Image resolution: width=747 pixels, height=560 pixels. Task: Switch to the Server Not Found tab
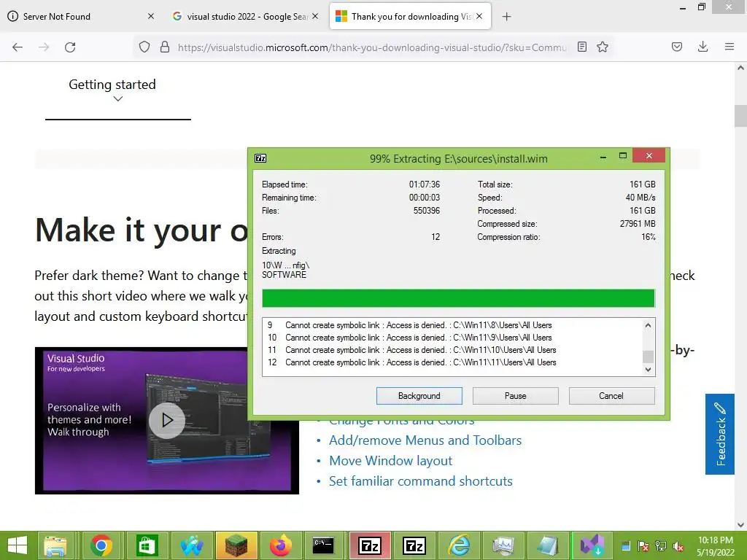[81, 16]
